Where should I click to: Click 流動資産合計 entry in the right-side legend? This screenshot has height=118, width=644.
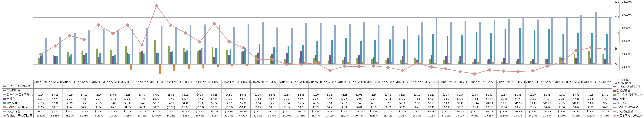625,111
